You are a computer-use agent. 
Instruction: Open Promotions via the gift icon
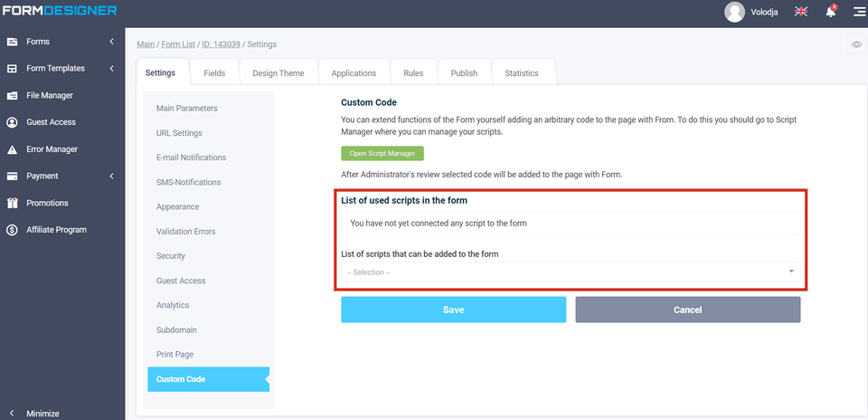point(13,203)
